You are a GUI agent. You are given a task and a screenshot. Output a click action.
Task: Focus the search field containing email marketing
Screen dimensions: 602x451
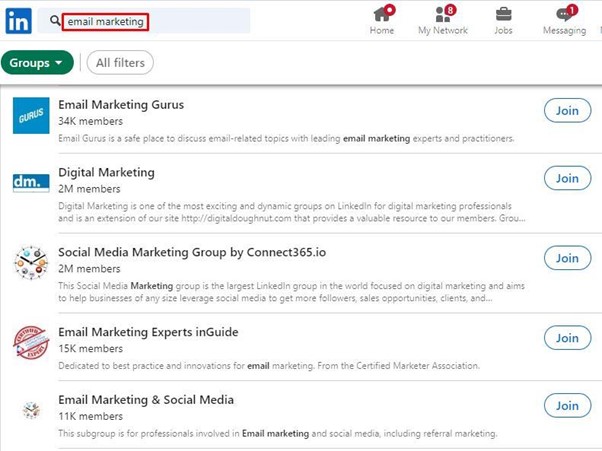[x=144, y=21]
